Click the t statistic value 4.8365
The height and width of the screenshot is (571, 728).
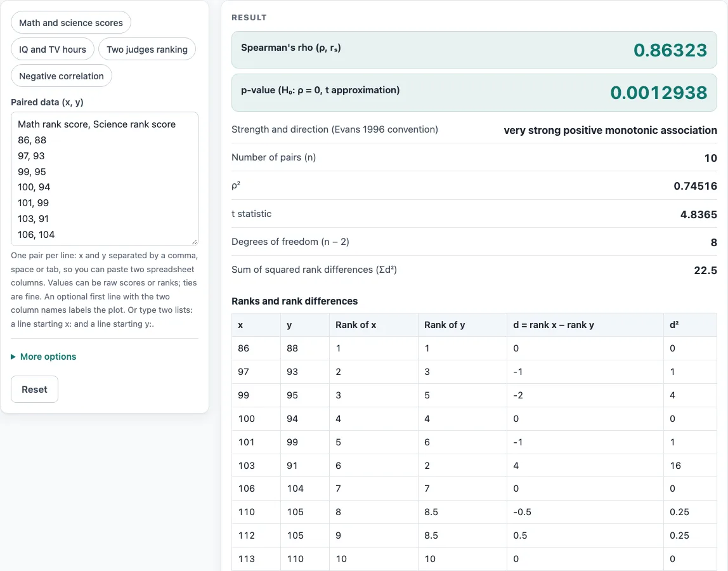(698, 214)
